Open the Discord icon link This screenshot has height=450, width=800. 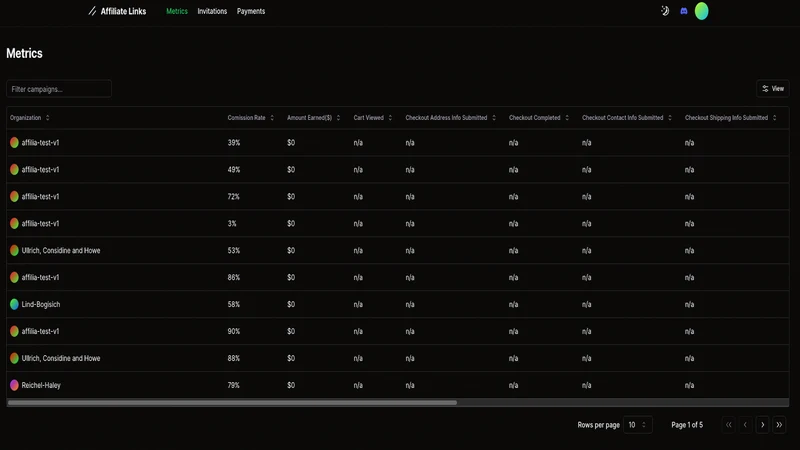coord(684,11)
